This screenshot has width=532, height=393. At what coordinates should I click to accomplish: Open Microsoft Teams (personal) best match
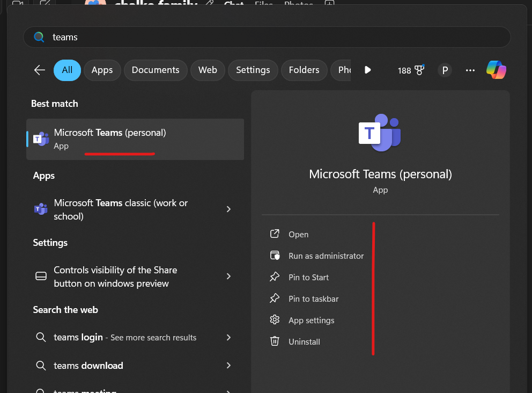135,139
